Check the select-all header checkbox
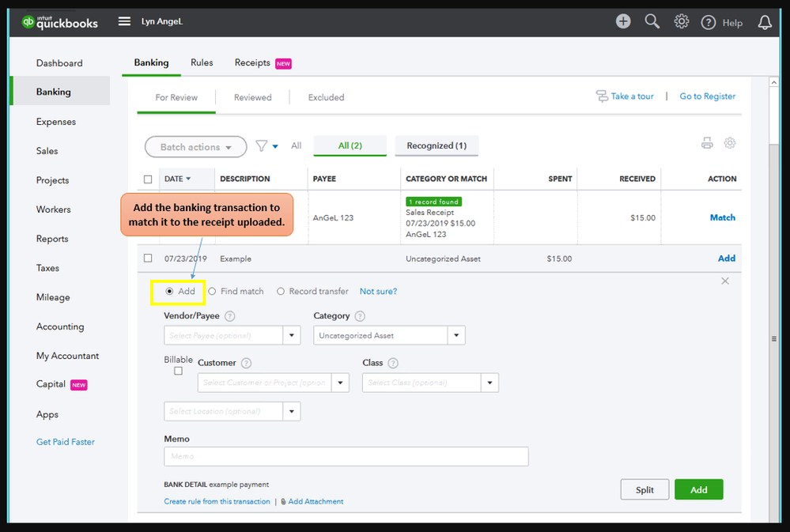Image resolution: width=790 pixels, height=532 pixels. point(148,179)
